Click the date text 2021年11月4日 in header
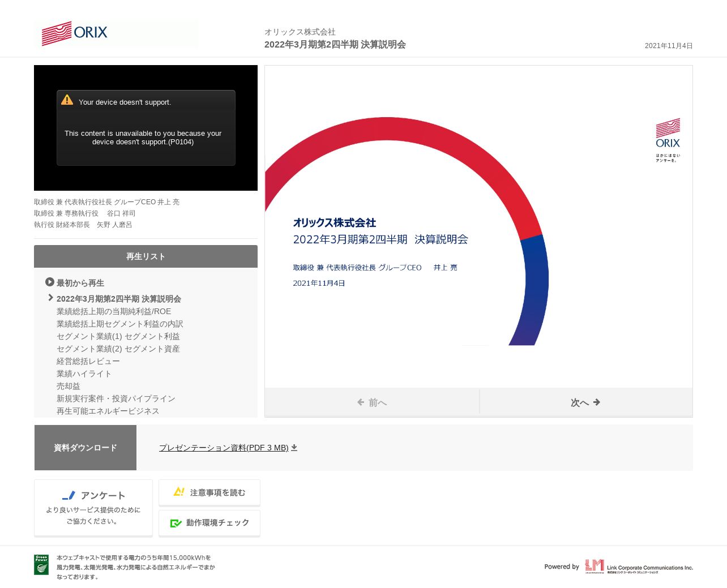 pyautogui.click(x=669, y=46)
